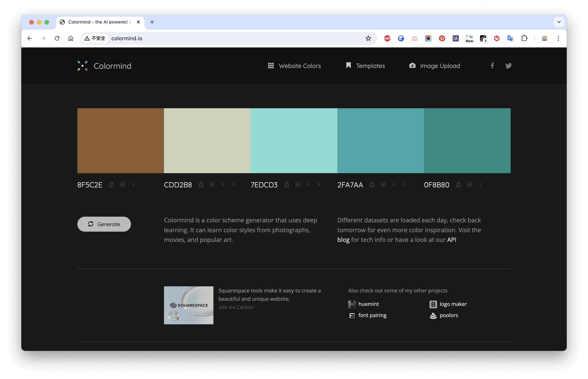
Task: Open adjust sliders for 7EDCD3
Action: click(298, 184)
